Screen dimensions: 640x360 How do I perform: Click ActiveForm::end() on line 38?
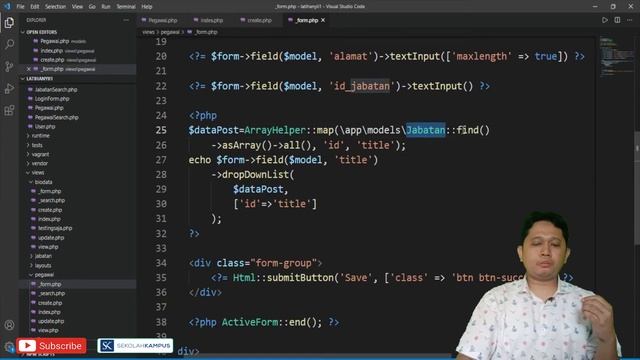[x=271, y=322]
